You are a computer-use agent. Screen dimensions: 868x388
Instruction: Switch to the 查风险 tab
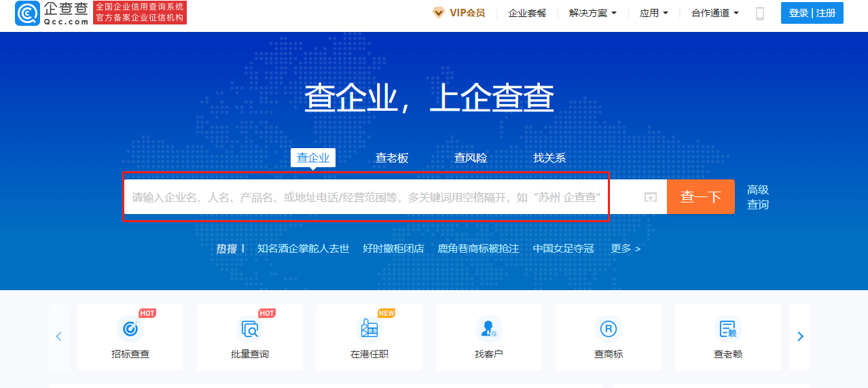[x=471, y=158]
